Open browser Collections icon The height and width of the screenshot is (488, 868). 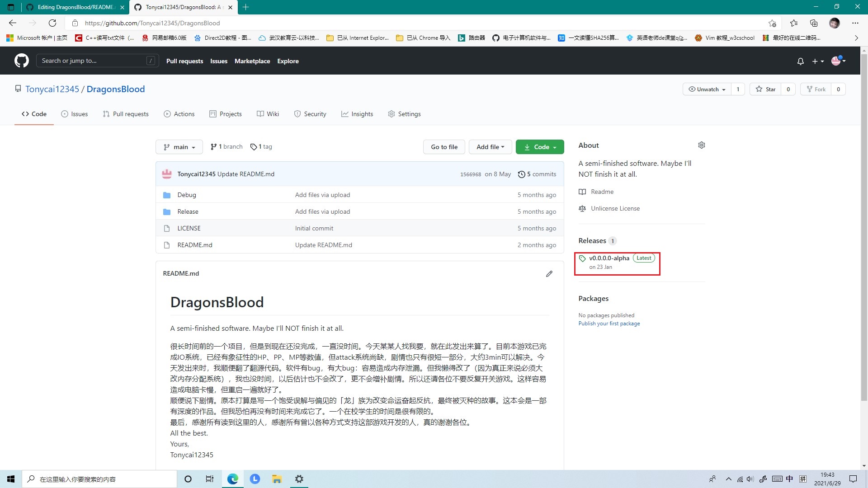[814, 23]
